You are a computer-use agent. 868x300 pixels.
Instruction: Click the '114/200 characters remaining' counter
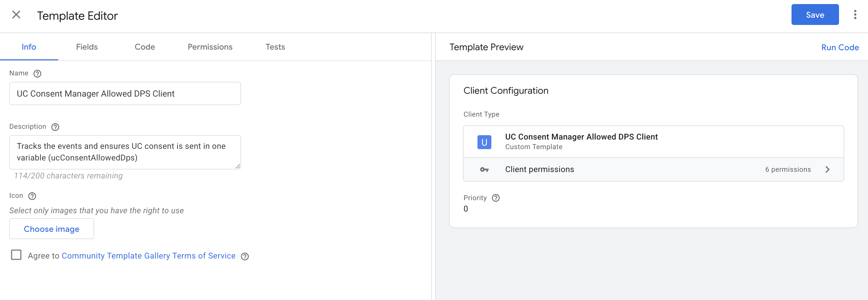(x=68, y=176)
